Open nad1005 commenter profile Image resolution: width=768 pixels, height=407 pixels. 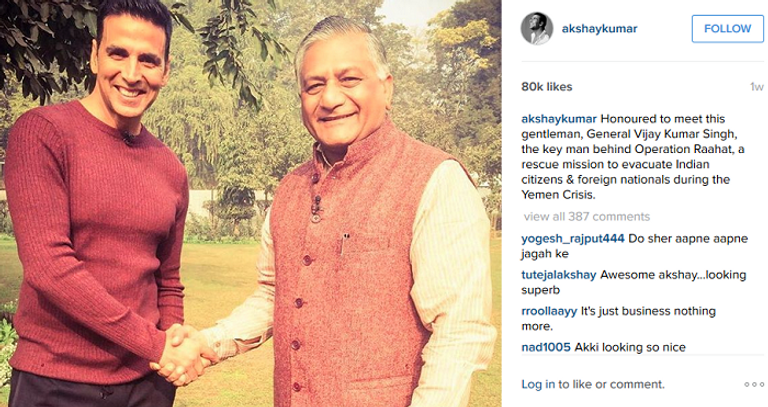point(546,347)
